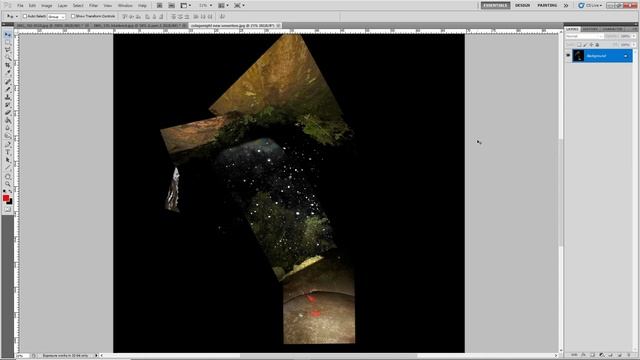Screen dimensions: 640x360
Task: Switch to the Painting workspace
Action: [x=547, y=5]
